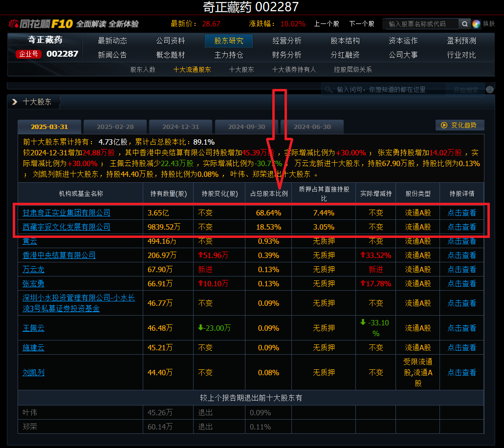
Task: Open the 分红融资 menu
Action: point(345,55)
